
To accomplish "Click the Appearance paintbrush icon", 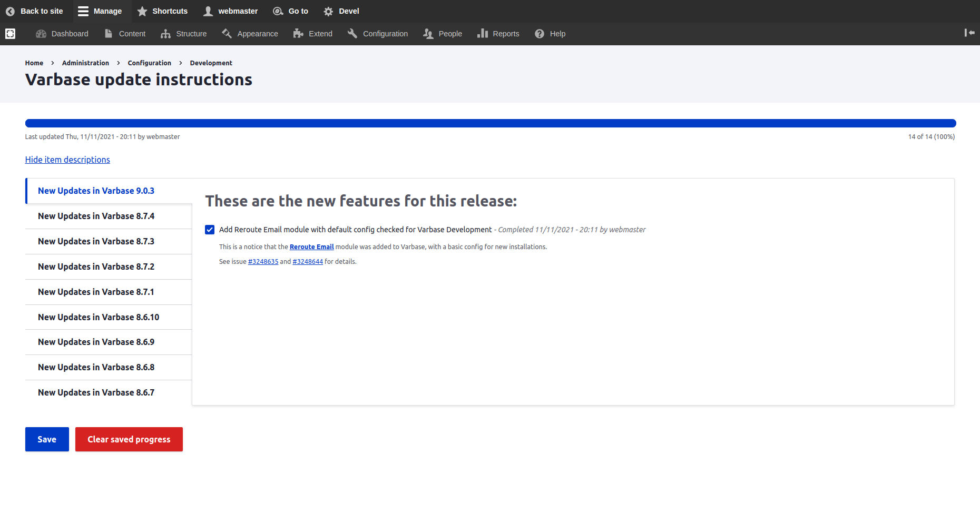I will (227, 33).
